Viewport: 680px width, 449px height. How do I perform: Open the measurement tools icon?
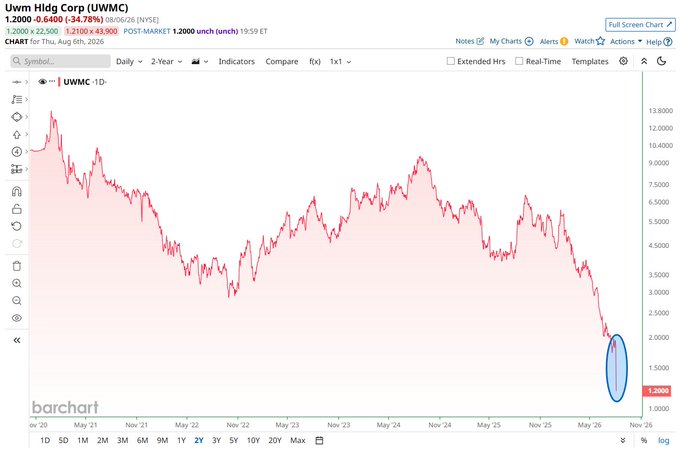tap(17, 169)
